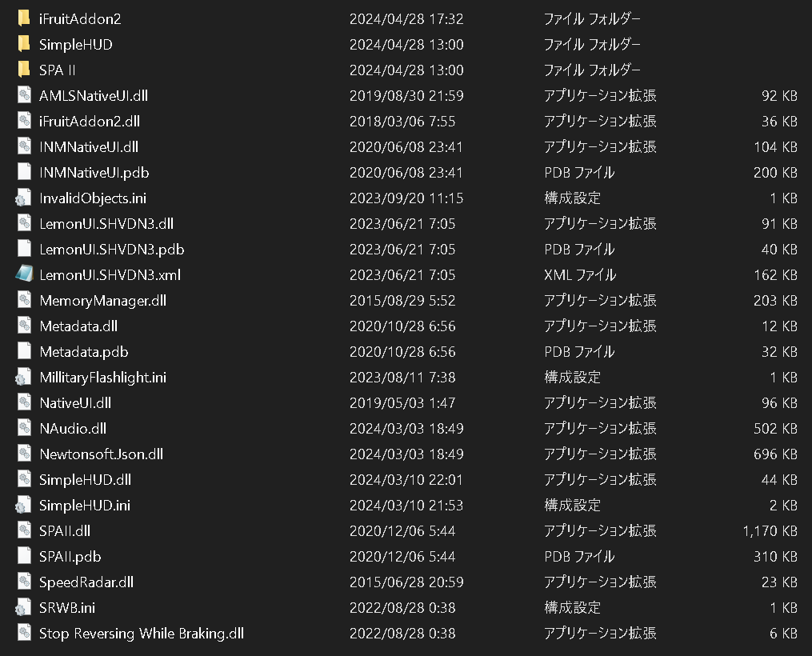Click the SimpleHUD folder icon
The width and height of the screenshot is (812, 656).
(24, 44)
